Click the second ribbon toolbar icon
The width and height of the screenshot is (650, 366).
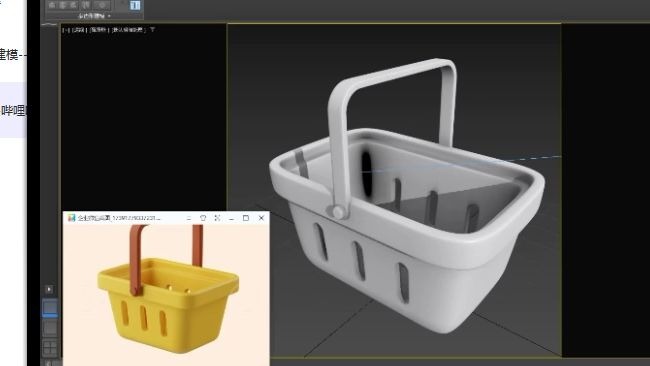[x=63, y=5]
